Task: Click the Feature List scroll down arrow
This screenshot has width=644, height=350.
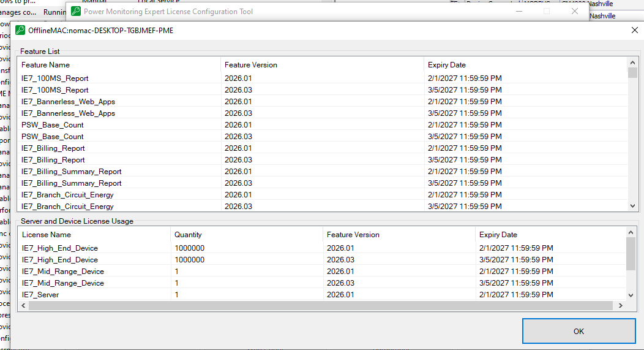Action: click(632, 206)
